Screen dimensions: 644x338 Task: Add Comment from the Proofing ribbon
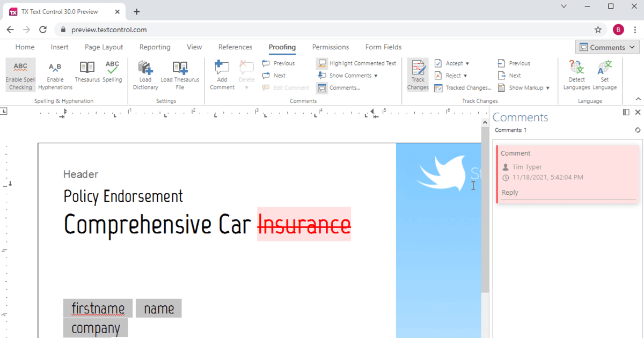click(222, 75)
